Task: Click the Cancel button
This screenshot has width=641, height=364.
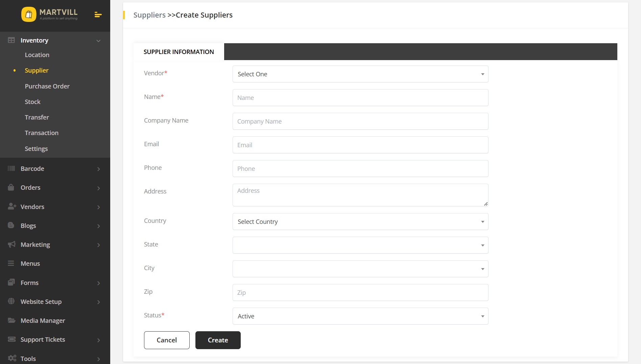Action: (166, 340)
